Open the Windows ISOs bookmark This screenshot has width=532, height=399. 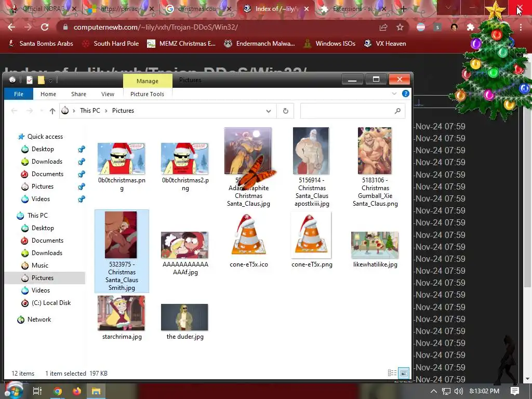[329, 44]
